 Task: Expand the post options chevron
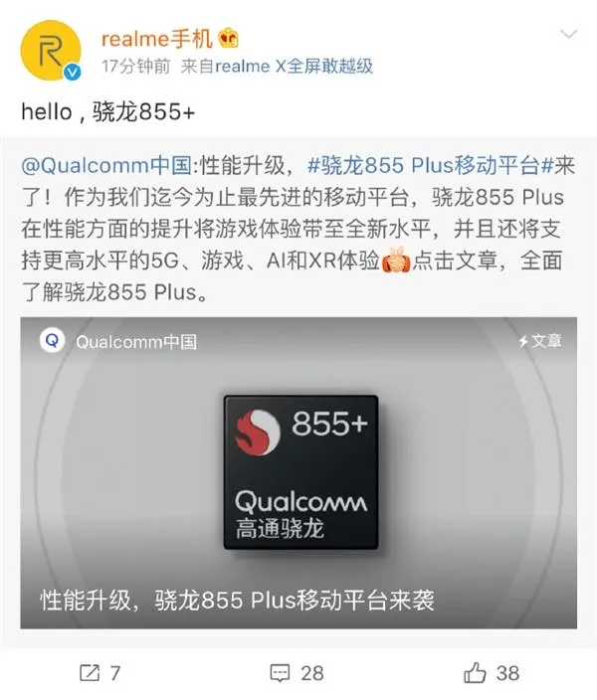tap(568, 34)
